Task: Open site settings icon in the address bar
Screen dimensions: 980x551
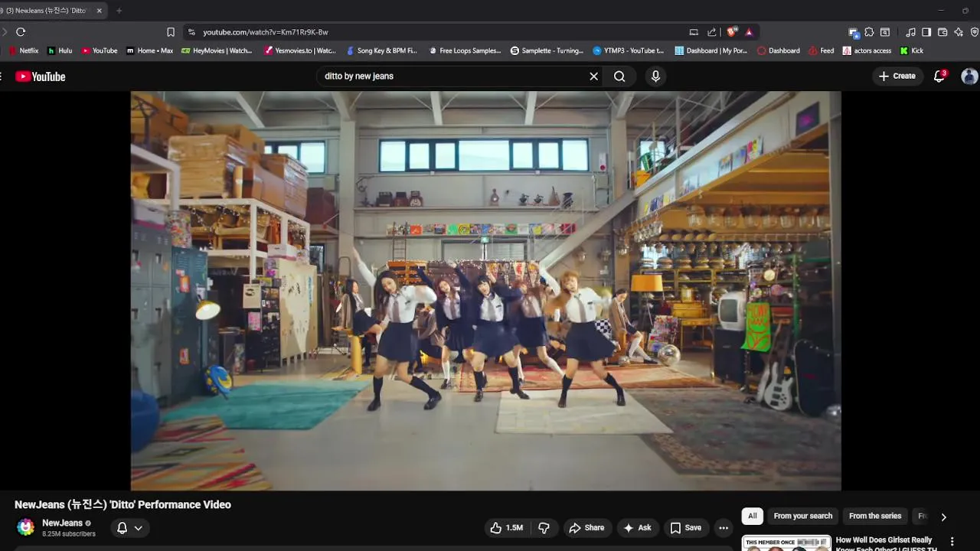Action: click(191, 32)
